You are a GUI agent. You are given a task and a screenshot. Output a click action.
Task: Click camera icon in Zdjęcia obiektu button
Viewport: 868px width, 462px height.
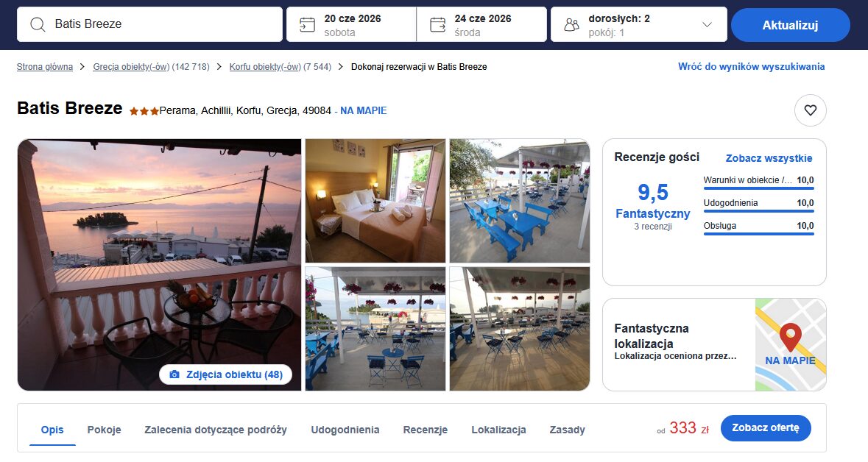pos(174,374)
